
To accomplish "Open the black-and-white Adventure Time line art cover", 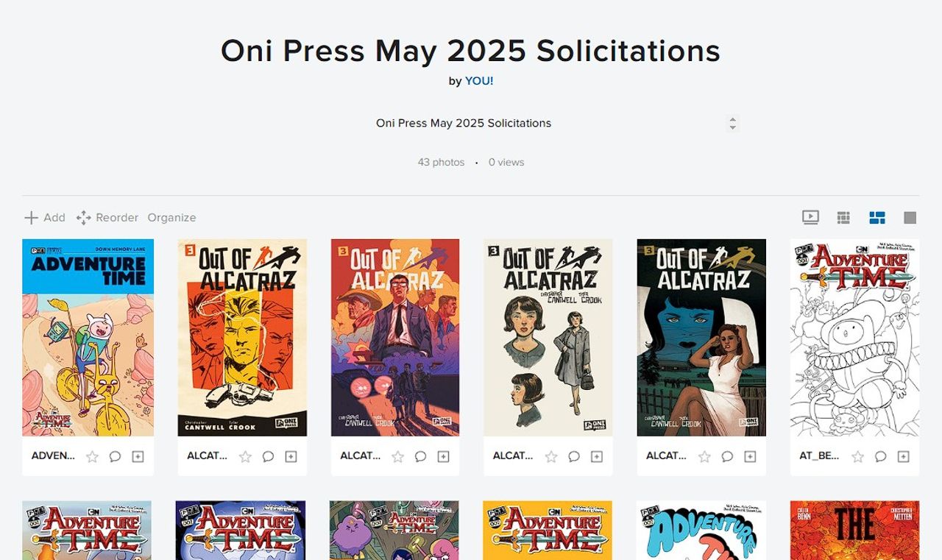I will (x=854, y=338).
